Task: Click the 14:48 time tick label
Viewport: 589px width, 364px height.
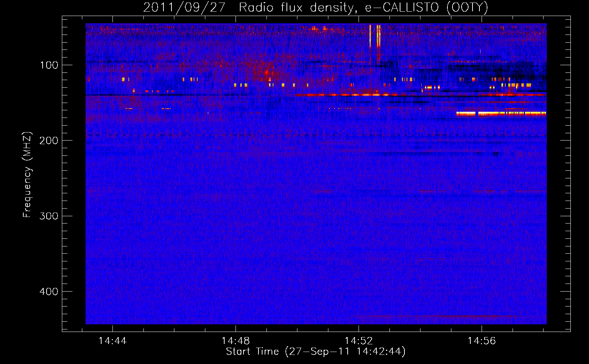Action: tap(236, 341)
